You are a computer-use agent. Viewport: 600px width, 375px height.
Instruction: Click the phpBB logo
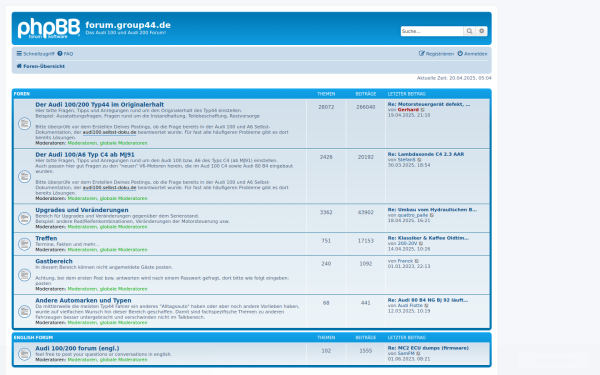[x=49, y=28]
